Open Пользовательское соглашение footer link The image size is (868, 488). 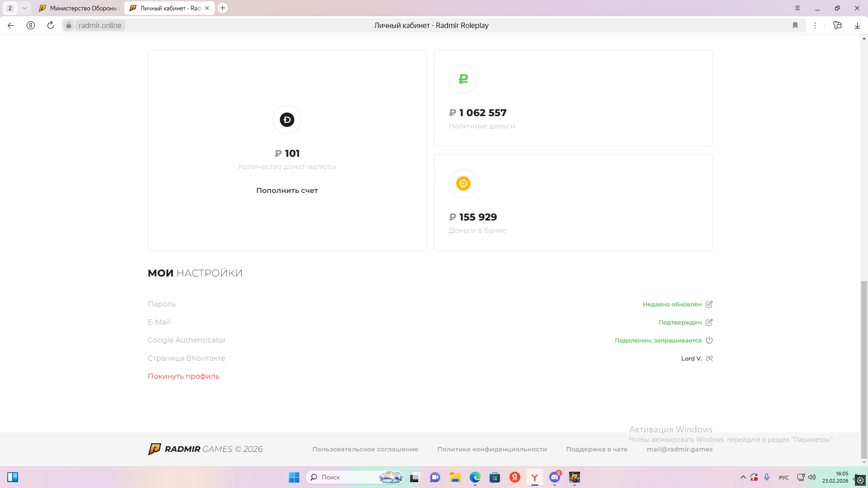point(365,449)
